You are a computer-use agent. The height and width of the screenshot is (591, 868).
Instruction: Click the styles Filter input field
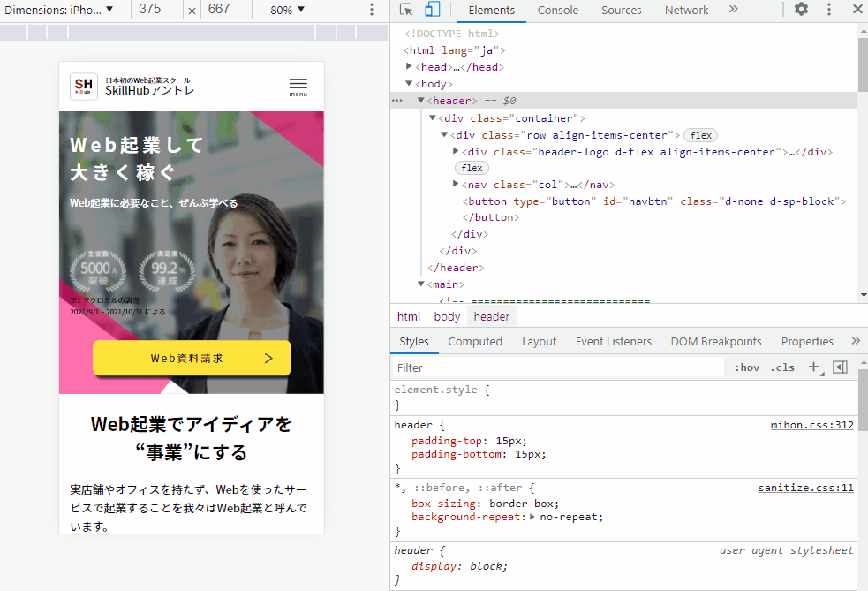click(x=558, y=367)
